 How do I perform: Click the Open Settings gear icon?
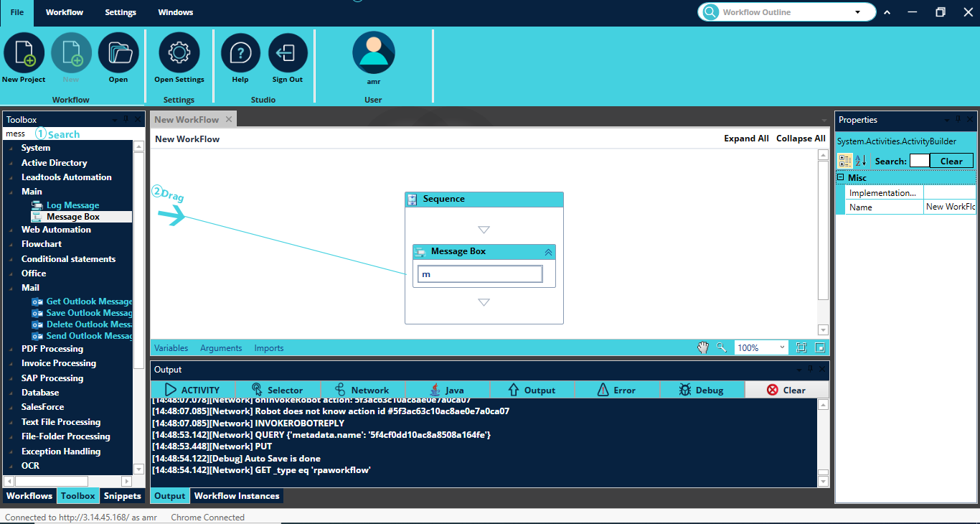point(179,53)
